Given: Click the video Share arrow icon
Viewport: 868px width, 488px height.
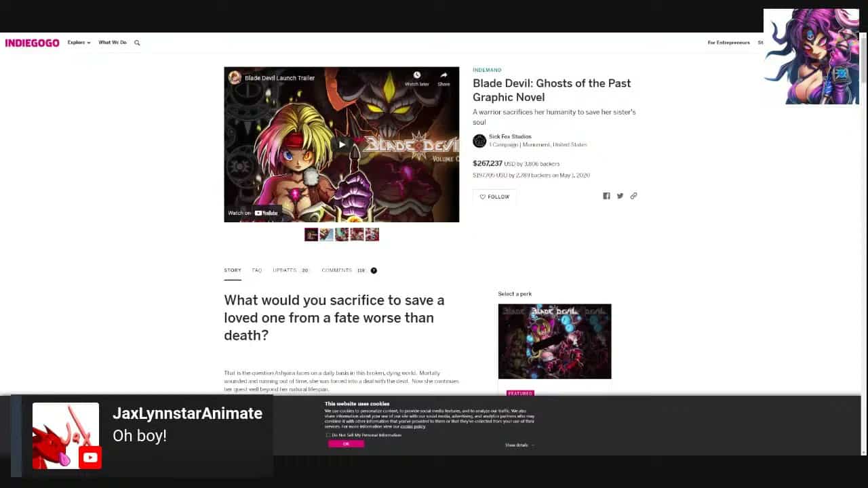Looking at the screenshot, I should tap(443, 76).
